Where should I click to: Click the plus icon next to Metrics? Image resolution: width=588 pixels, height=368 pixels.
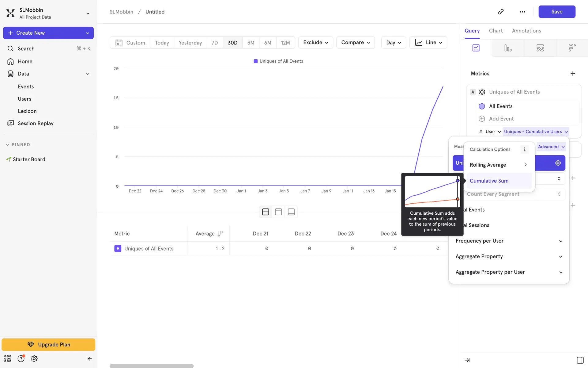(x=572, y=74)
